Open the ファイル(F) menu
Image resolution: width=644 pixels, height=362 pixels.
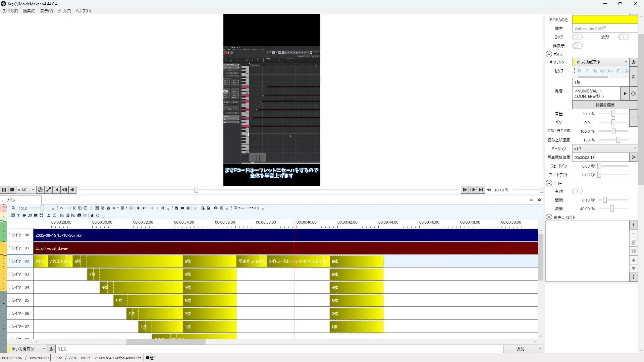[10, 11]
